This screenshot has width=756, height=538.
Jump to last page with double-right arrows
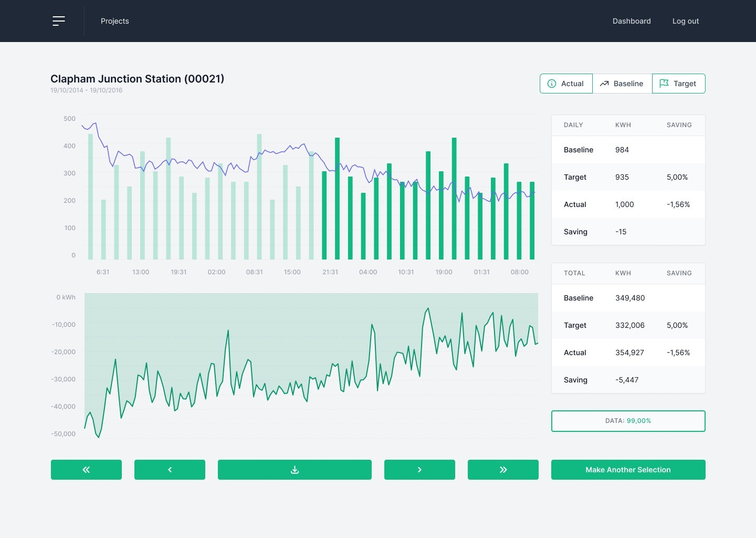click(x=503, y=470)
